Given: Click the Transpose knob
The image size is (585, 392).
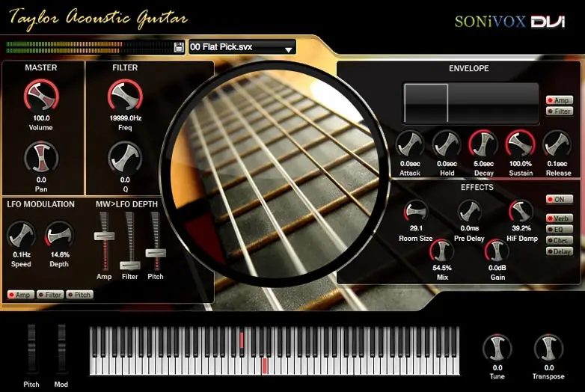Looking at the screenshot, I should (x=549, y=349).
